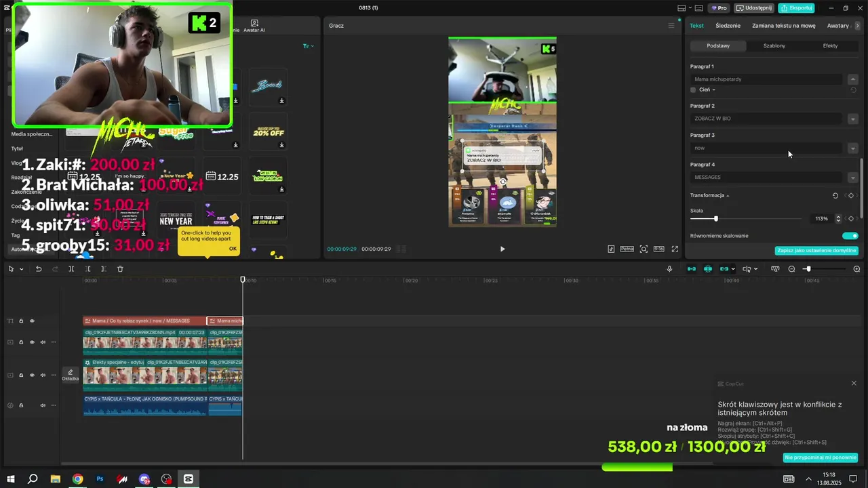868x488 pixels.
Task: Hide the first video track with eye icon
Action: (32, 342)
